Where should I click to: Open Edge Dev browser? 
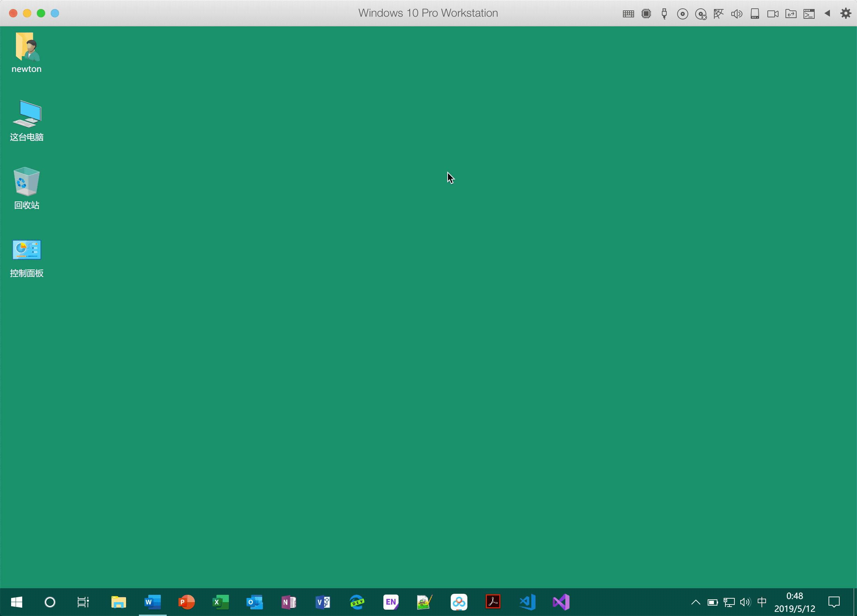pyautogui.click(x=357, y=602)
